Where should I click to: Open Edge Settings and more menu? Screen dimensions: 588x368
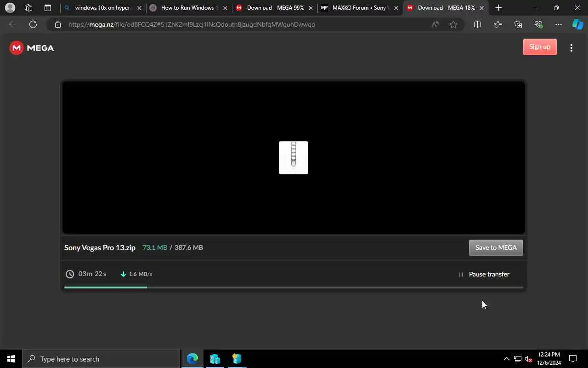click(x=559, y=24)
